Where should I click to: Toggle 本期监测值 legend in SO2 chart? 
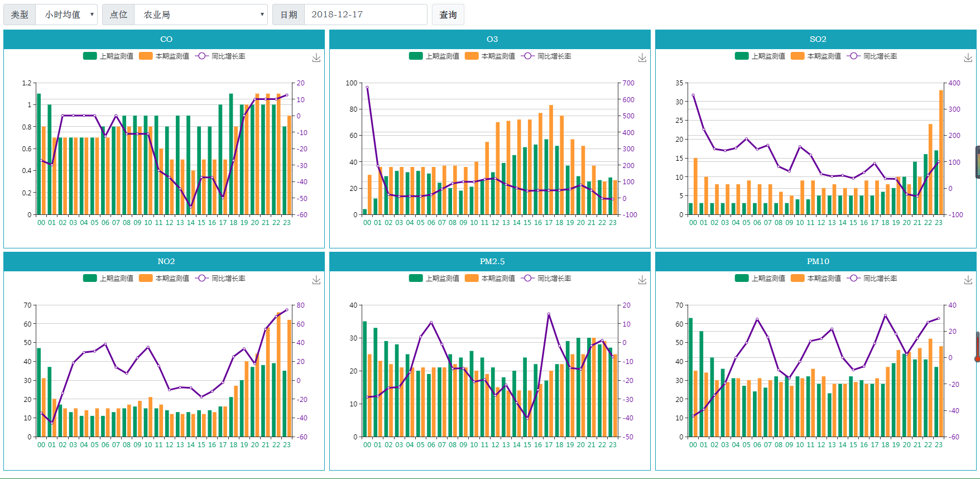[816, 56]
